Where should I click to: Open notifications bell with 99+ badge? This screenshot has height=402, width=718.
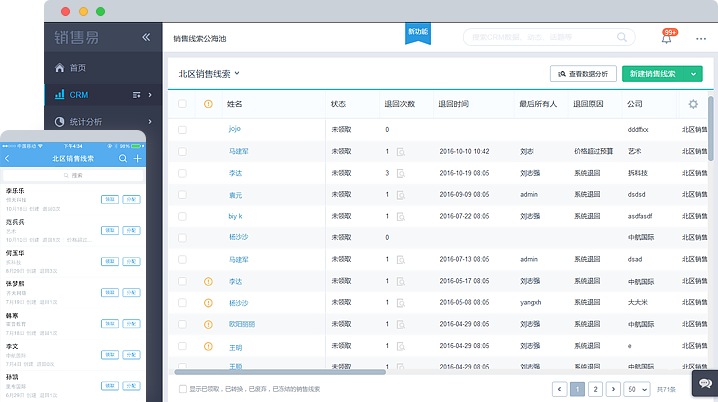pyautogui.click(x=667, y=38)
